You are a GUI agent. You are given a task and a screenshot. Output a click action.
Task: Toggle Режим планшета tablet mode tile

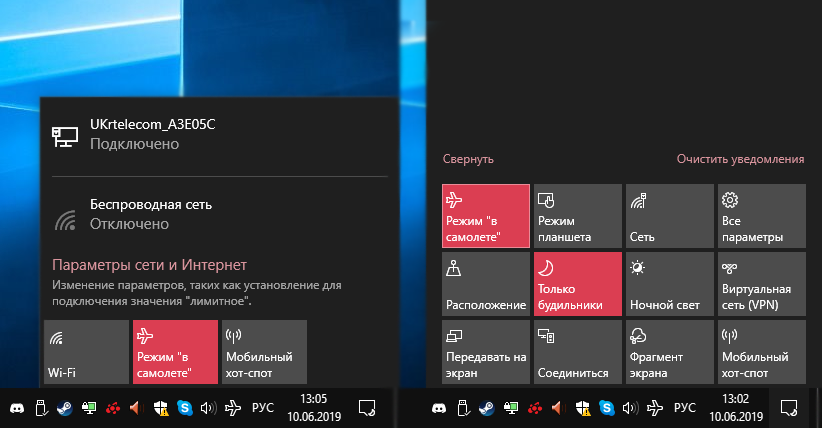(x=576, y=214)
